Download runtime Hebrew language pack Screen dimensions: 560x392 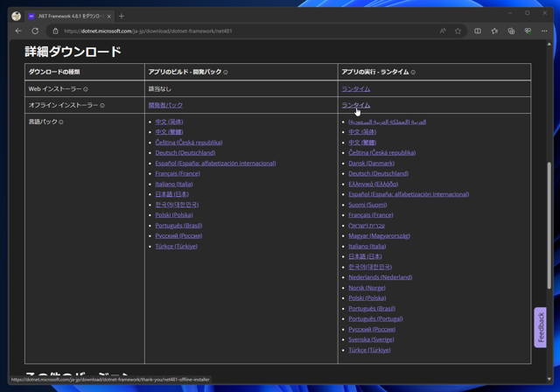[x=367, y=226]
